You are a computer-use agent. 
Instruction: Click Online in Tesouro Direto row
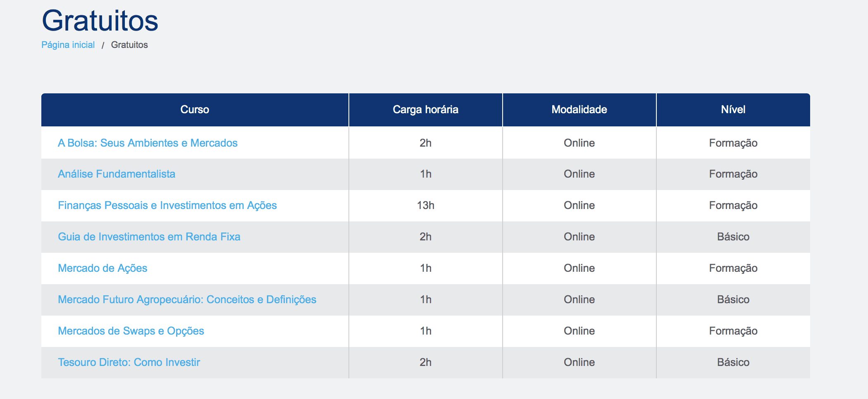[x=579, y=362]
